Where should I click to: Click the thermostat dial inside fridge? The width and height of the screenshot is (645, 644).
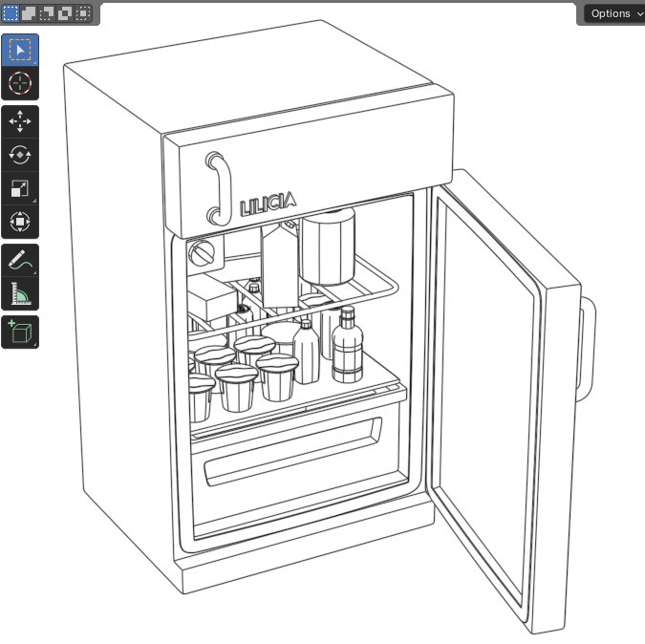202,252
